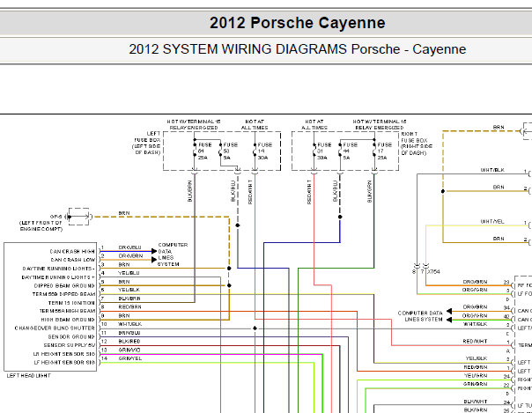The height and width of the screenshot is (413, 532).
Task: Click the "2012 Porsche Cayenne" title
Action: [297, 23]
